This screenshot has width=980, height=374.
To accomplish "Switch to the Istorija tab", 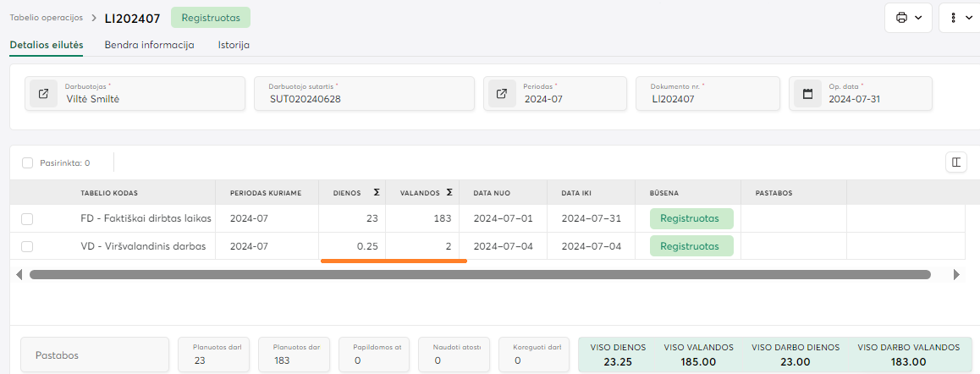I will point(234,45).
